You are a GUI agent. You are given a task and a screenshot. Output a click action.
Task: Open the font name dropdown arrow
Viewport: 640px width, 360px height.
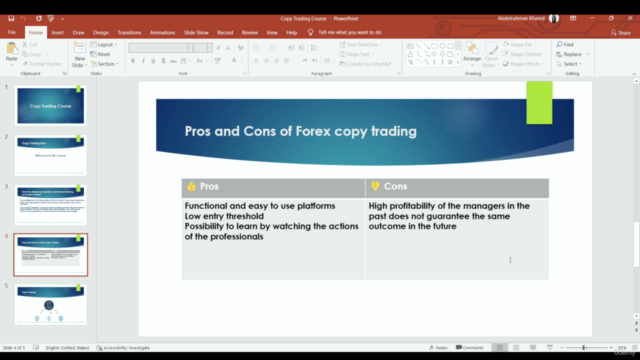pyautogui.click(x=190, y=48)
